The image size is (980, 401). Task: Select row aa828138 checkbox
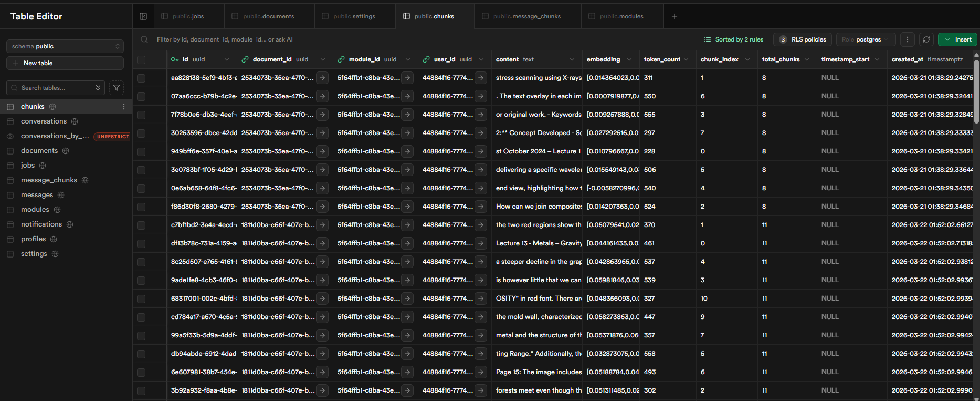141,78
